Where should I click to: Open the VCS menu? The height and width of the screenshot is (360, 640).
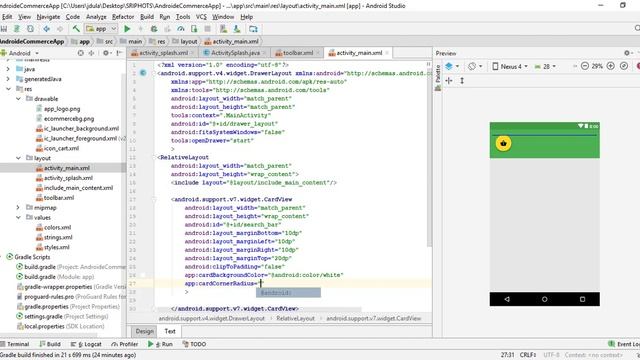(201, 17)
